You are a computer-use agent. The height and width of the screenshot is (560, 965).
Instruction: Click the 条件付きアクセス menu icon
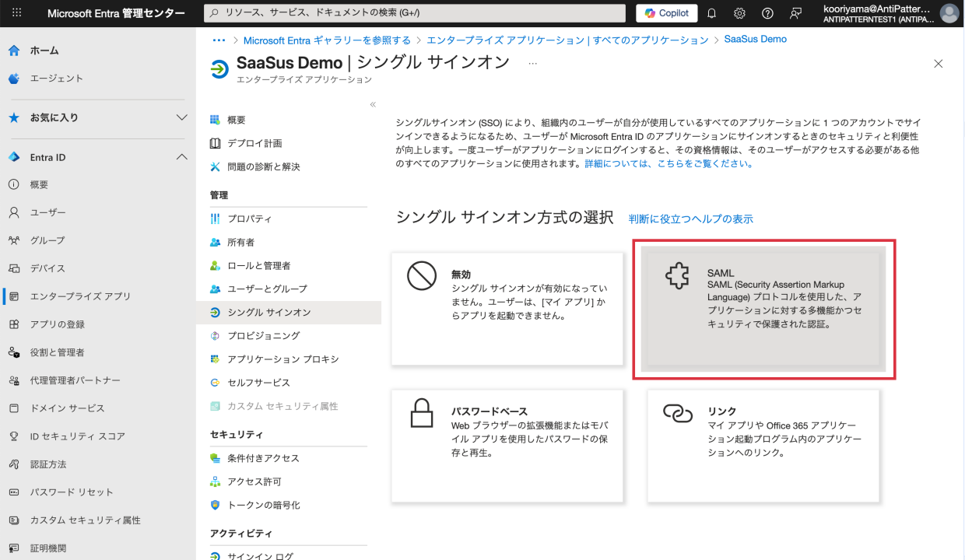pos(216,458)
